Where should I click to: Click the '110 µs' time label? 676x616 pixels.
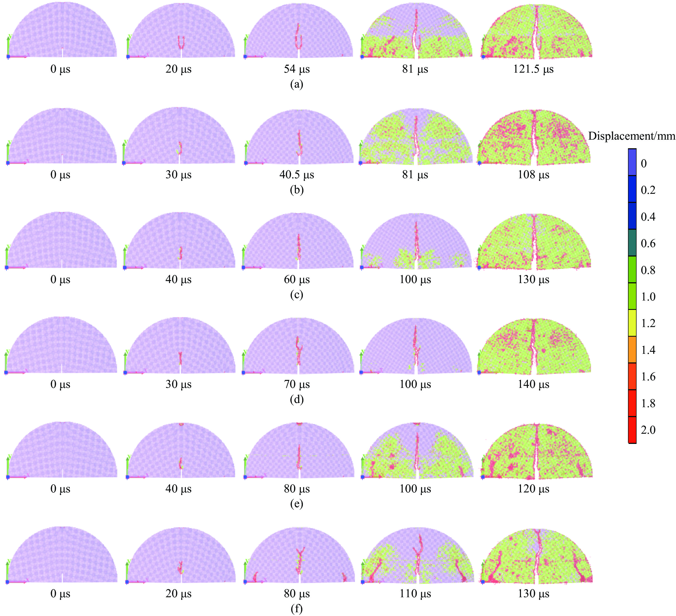pos(415,593)
